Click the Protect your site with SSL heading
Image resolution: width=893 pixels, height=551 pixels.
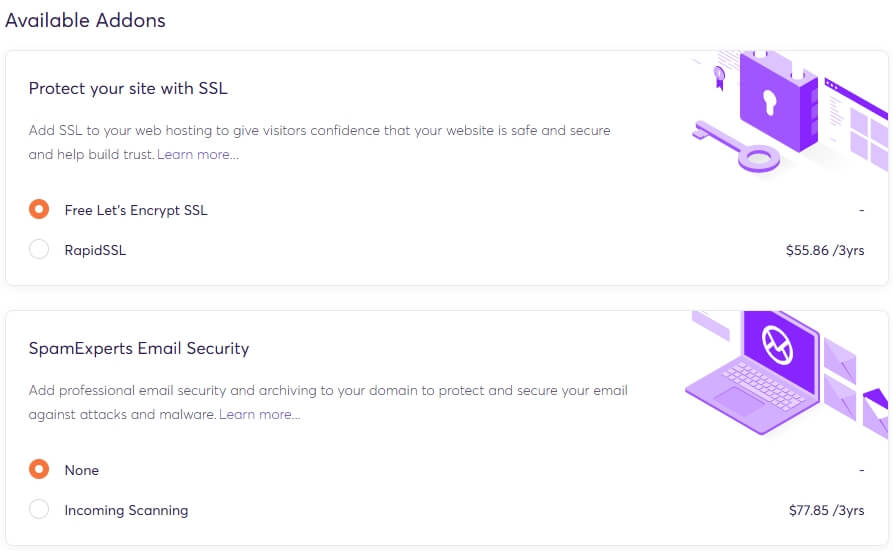tap(128, 88)
